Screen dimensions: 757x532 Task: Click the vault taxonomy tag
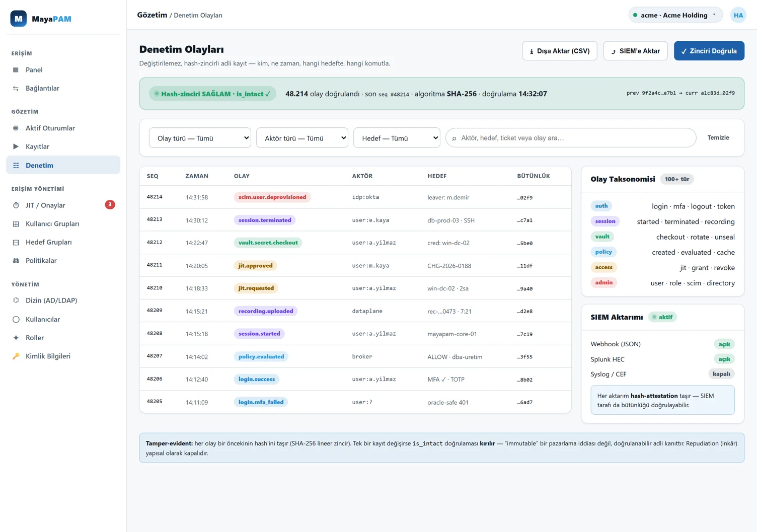coord(602,237)
